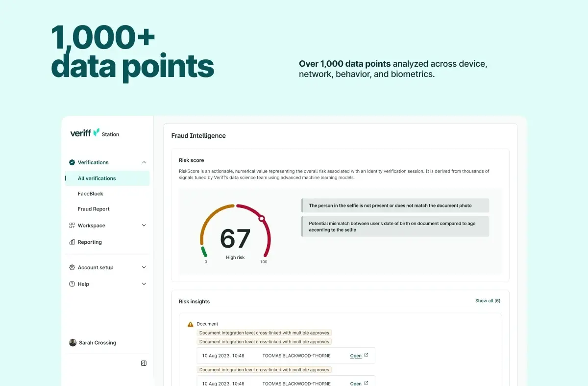
Task: Expand the Workspace section chevron
Action: click(x=144, y=226)
